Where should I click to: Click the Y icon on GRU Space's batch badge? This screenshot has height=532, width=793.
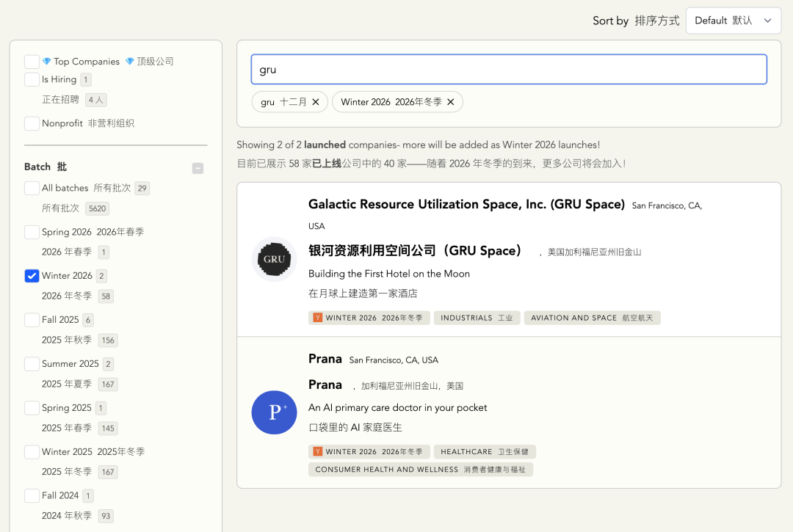pos(318,318)
